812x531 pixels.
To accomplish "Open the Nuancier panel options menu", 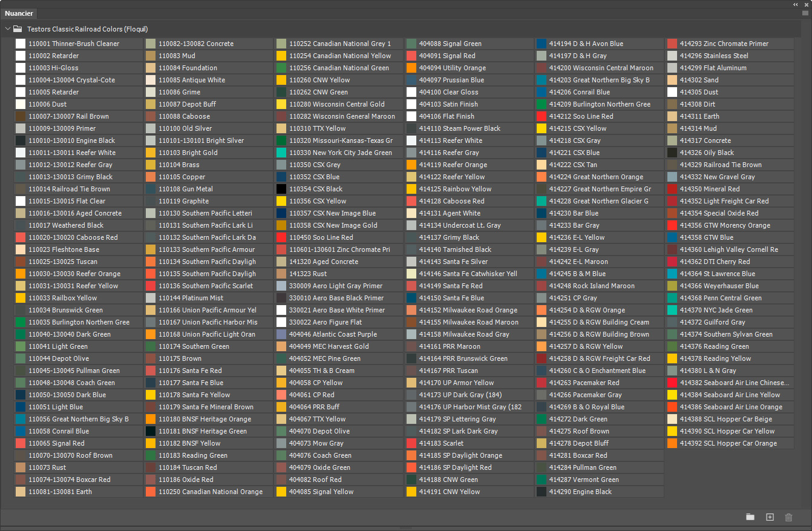I will [805, 13].
